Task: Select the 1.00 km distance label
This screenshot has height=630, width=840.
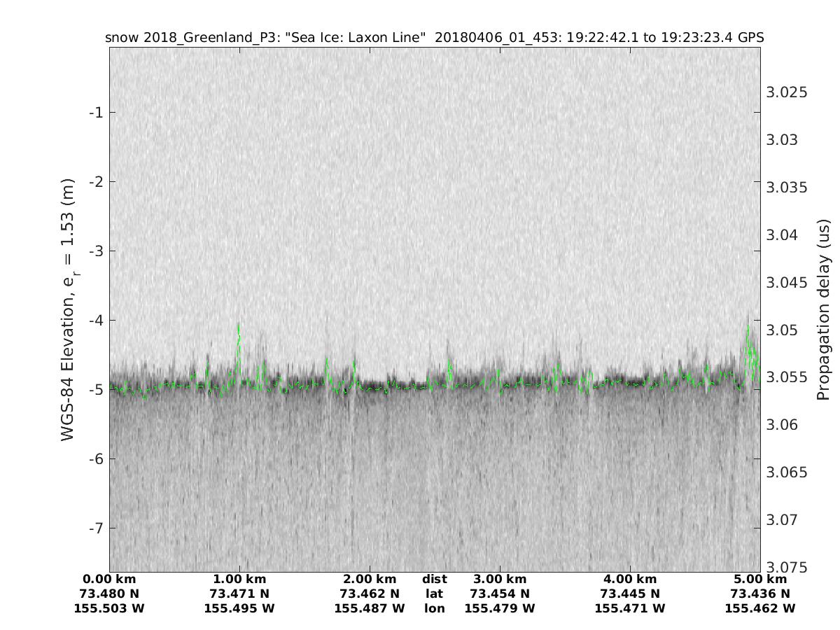Action: (x=239, y=580)
